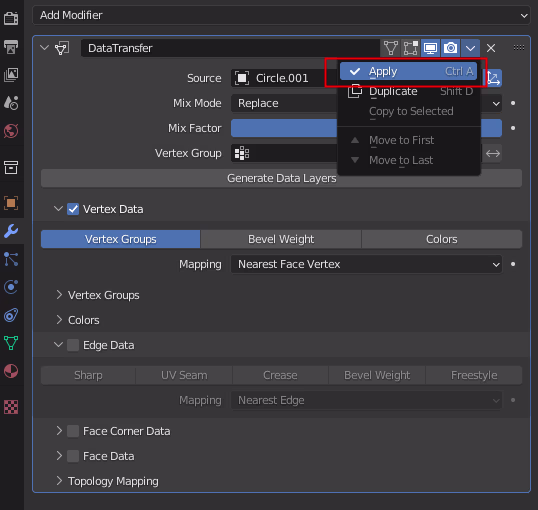Open modifier extra options chevron
Viewport: 538px width, 510px height.
coord(470,48)
